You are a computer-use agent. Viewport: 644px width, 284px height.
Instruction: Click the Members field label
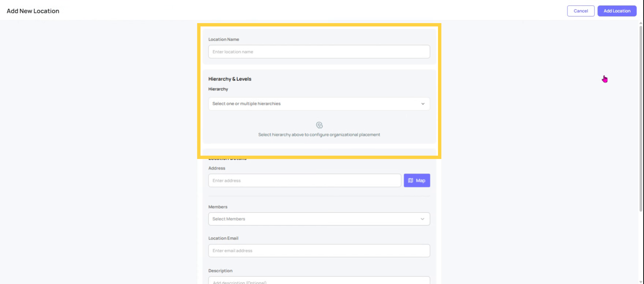point(218,207)
